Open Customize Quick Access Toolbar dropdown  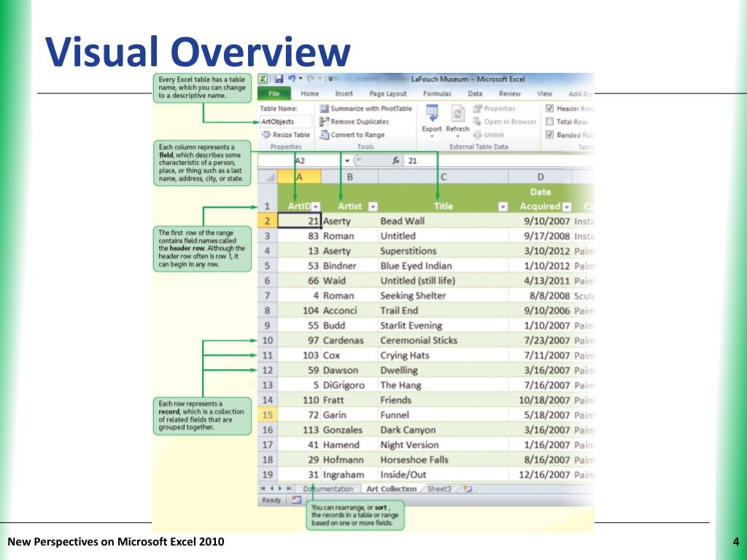[x=330, y=79]
